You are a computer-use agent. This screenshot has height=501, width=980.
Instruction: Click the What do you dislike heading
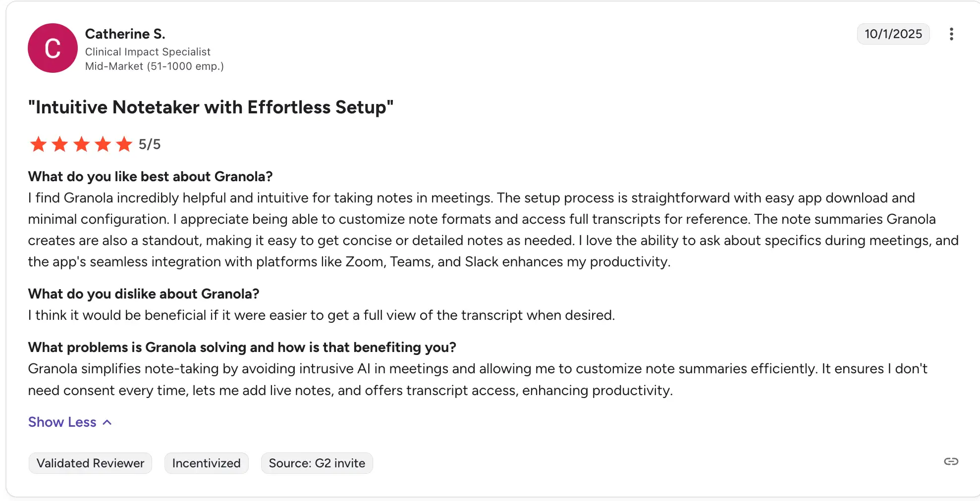pyautogui.click(x=144, y=294)
